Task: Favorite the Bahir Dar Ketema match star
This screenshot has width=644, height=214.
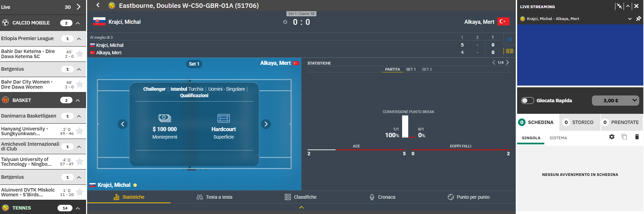Action: [x=80, y=54]
